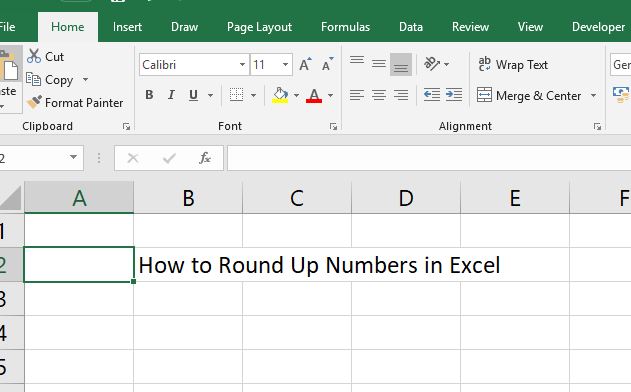Open the Name Box dropdown
The image size is (631, 392).
tap(73, 157)
